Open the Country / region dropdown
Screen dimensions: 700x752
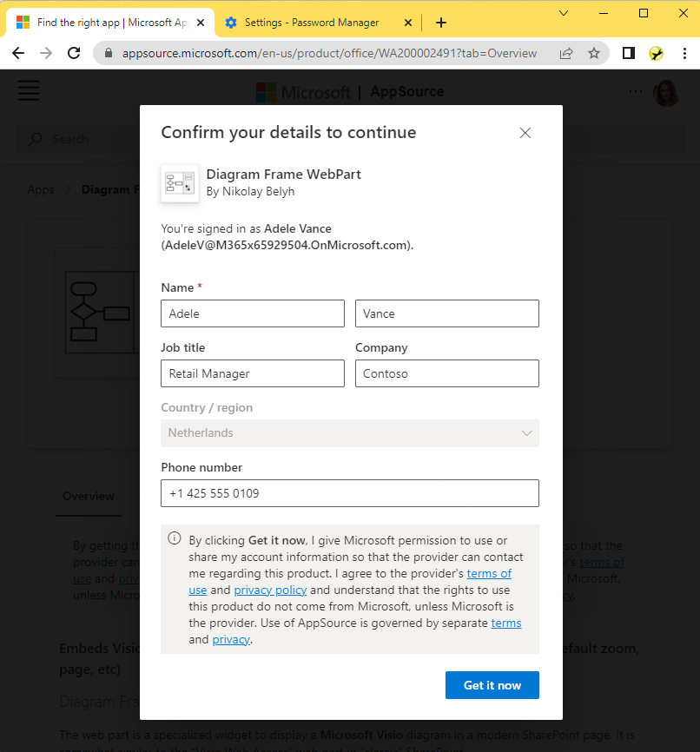(350, 433)
